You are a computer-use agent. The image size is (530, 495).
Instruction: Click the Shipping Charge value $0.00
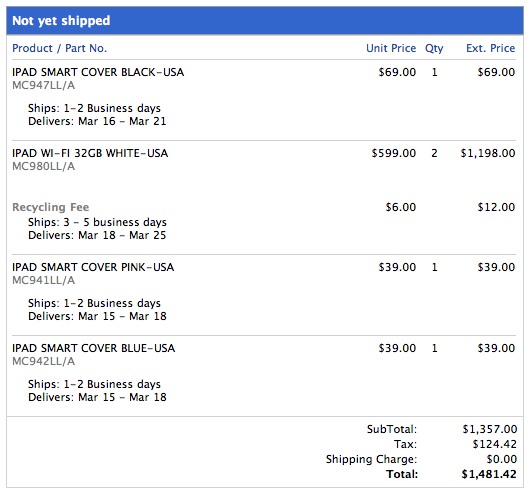point(502,459)
